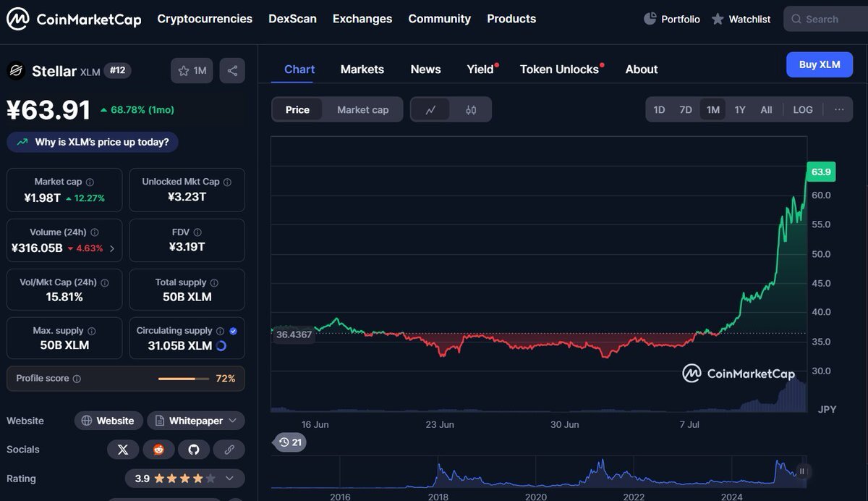The width and height of the screenshot is (868, 501).
Task: Open the Reddit social link
Action: pyautogui.click(x=158, y=450)
